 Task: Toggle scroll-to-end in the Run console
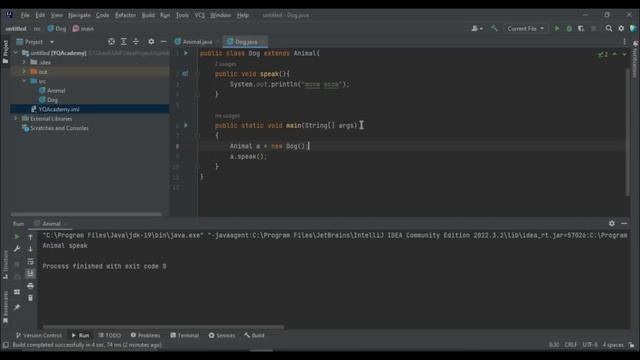click(30, 273)
